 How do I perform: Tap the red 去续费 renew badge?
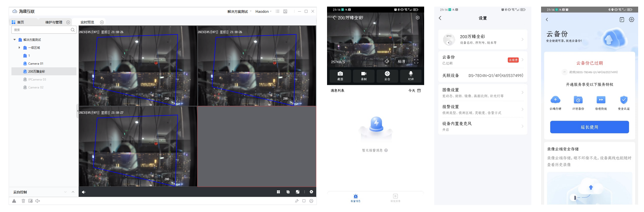coord(513,60)
